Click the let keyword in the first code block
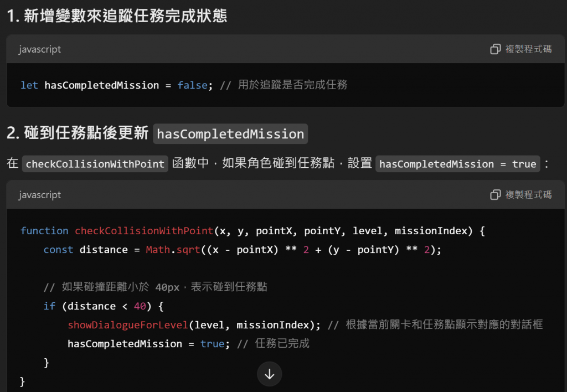Viewport: 567px width, 392px height. pyautogui.click(x=29, y=85)
